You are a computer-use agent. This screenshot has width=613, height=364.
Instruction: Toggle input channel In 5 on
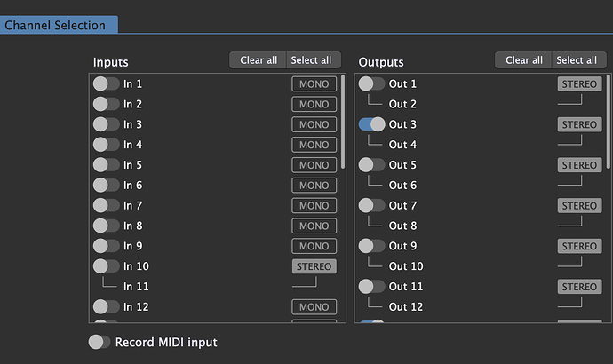click(106, 165)
